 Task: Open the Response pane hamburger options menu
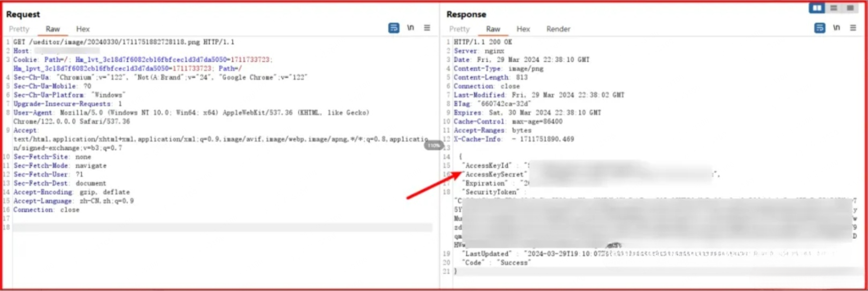853,28
